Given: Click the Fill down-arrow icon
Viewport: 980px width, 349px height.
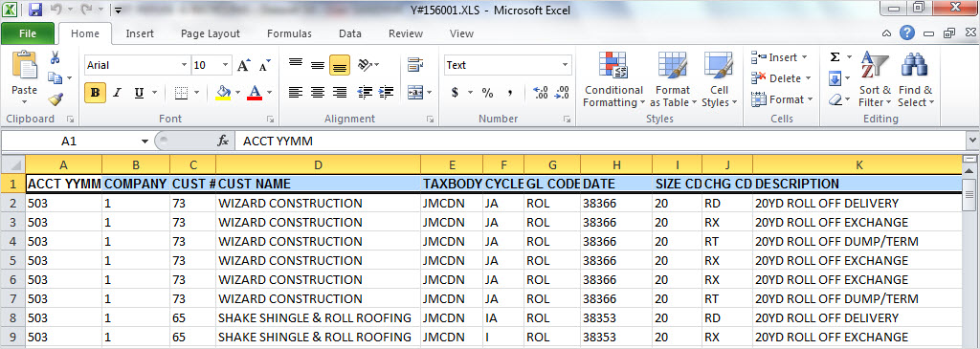Looking at the screenshot, I should click(x=835, y=78).
